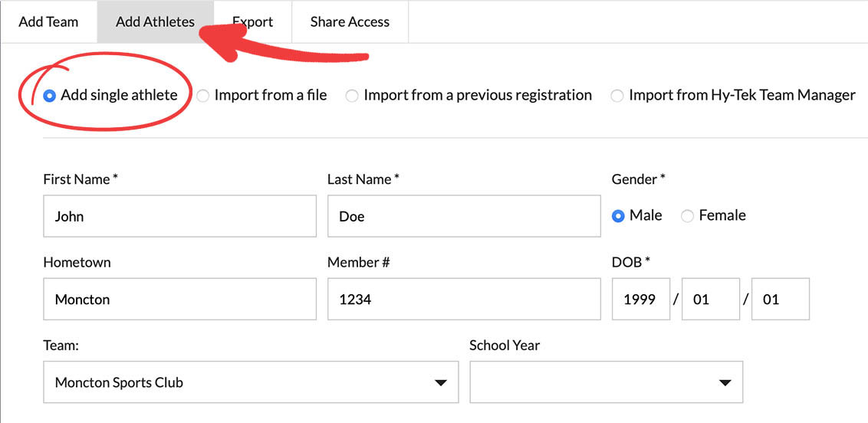Select Female gender radio button
Image resolution: width=868 pixels, height=423 pixels.
[688, 216]
